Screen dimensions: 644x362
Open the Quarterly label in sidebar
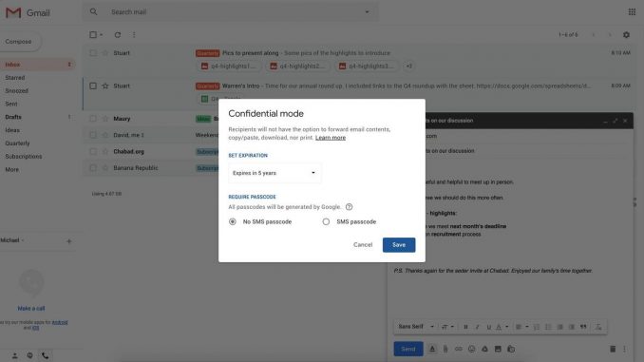tap(17, 143)
